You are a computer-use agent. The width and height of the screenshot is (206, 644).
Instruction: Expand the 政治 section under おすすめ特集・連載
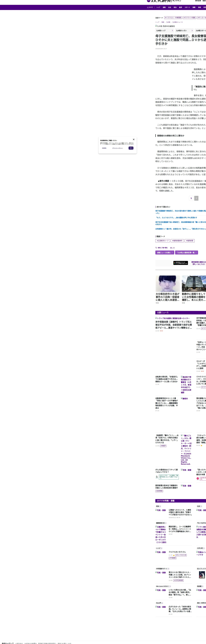pos(158,506)
